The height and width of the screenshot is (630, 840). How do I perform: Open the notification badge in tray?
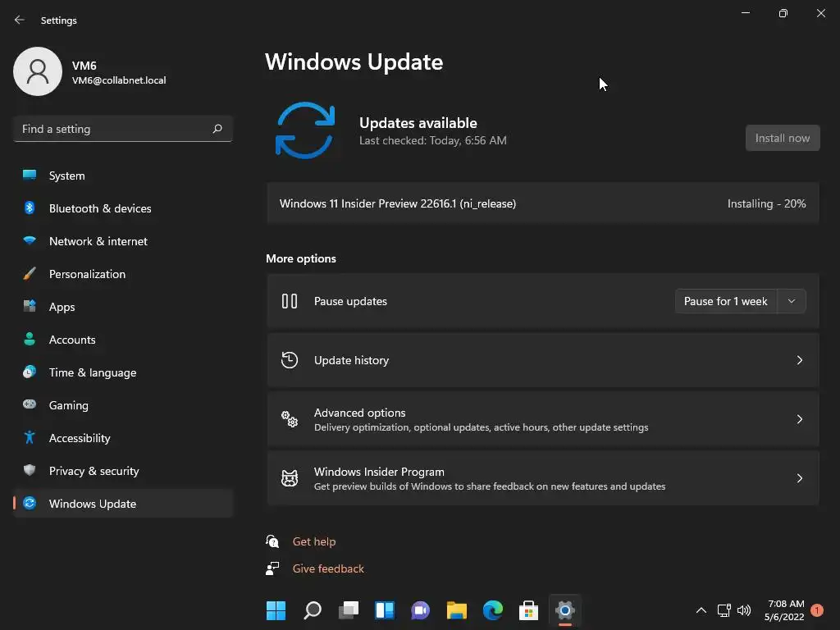(817, 610)
